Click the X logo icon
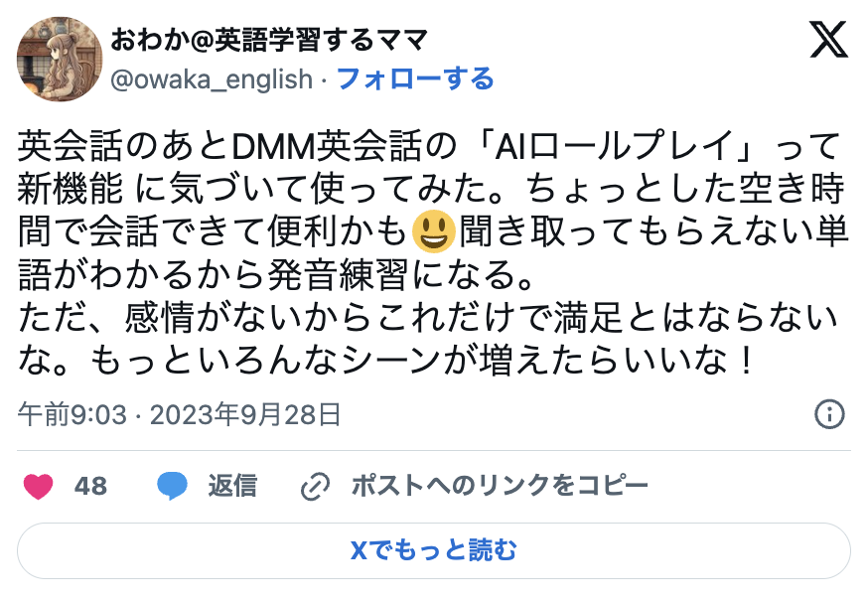868x604 pixels. point(828,40)
